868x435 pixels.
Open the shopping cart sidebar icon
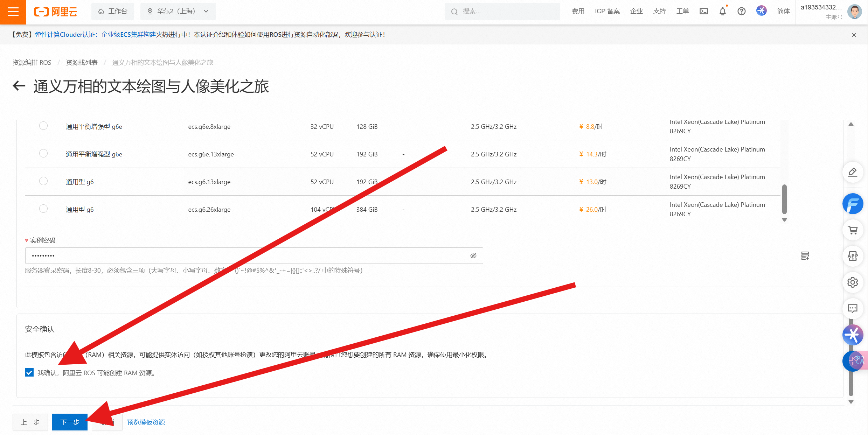[x=853, y=230]
